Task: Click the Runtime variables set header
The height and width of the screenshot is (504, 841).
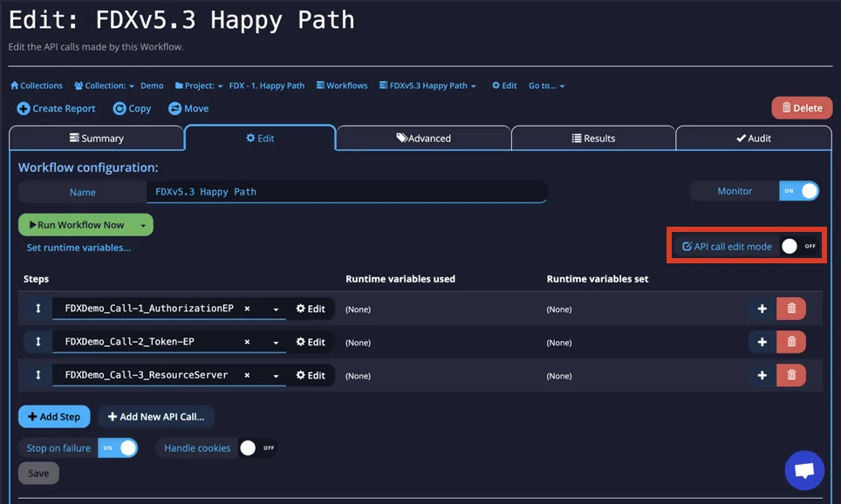Action: pos(598,279)
